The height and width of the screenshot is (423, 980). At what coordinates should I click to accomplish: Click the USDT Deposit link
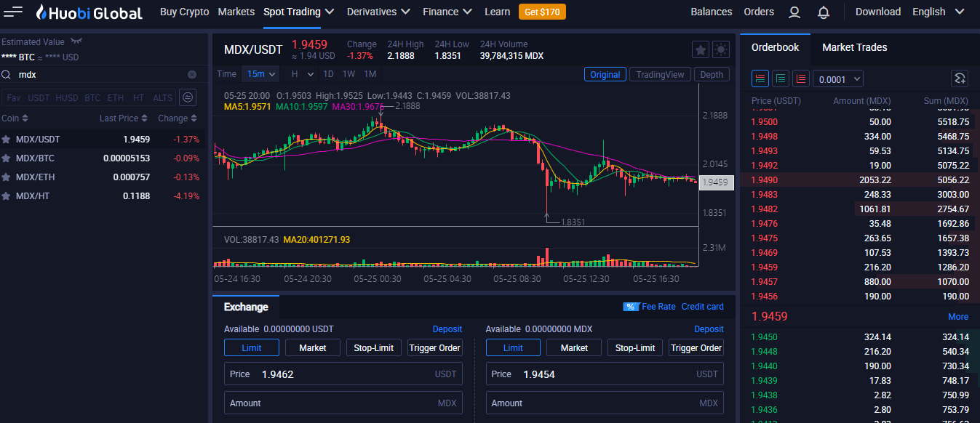pos(447,329)
